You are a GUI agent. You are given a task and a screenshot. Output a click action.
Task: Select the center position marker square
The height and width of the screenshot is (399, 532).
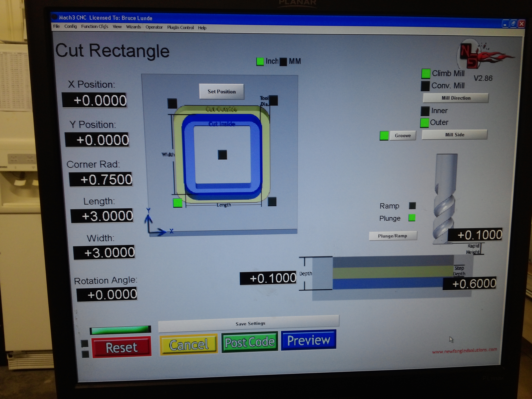point(222,155)
